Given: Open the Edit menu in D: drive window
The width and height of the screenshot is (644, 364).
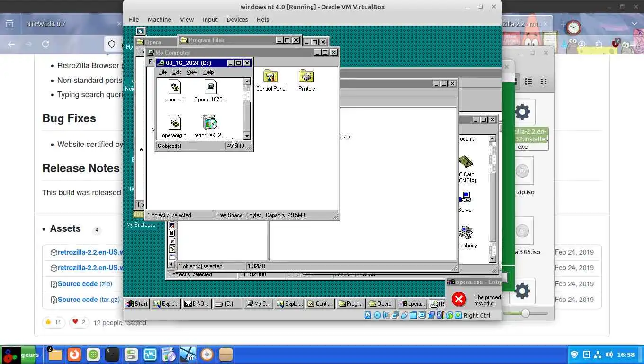Looking at the screenshot, I should click(177, 72).
